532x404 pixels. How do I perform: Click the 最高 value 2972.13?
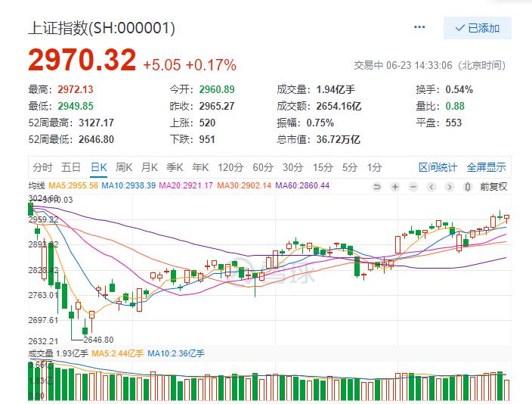click(76, 89)
